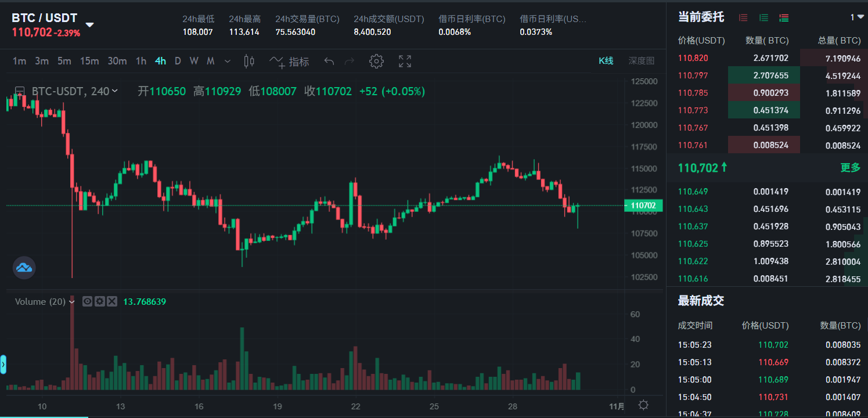Screen dimensions: 868x418
Task: Click the blue cloud snapshot icon
Action: tap(24, 268)
